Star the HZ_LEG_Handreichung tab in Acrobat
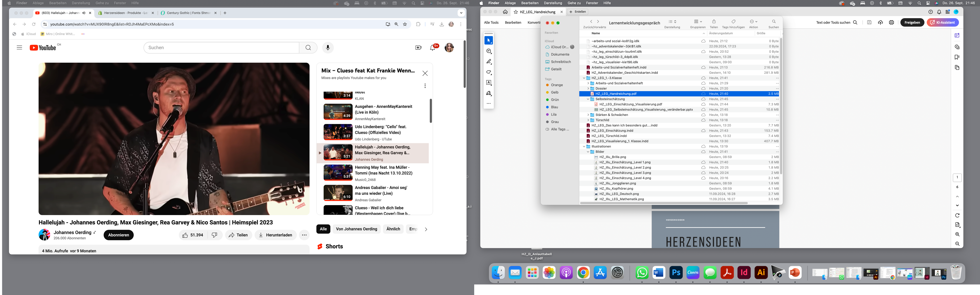The width and height of the screenshot is (980, 295). coord(516,12)
